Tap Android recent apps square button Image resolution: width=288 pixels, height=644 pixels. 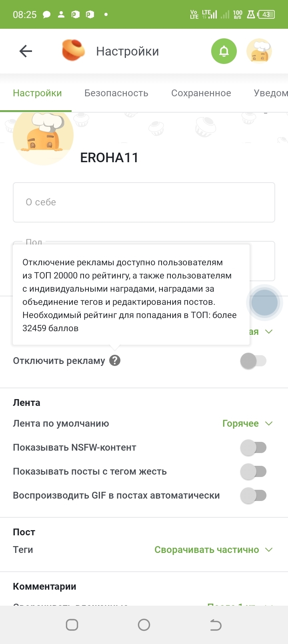coord(72,625)
